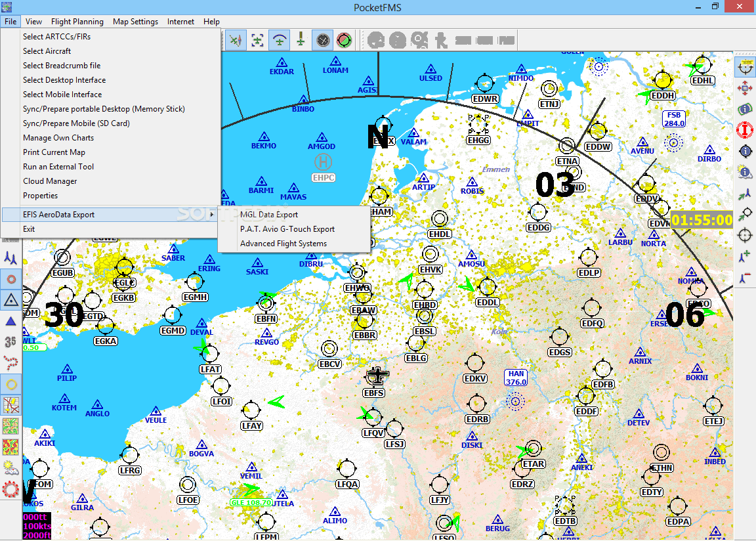Click the weather information cloud icon
This screenshot has width=756, height=541.
coord(745,172)
